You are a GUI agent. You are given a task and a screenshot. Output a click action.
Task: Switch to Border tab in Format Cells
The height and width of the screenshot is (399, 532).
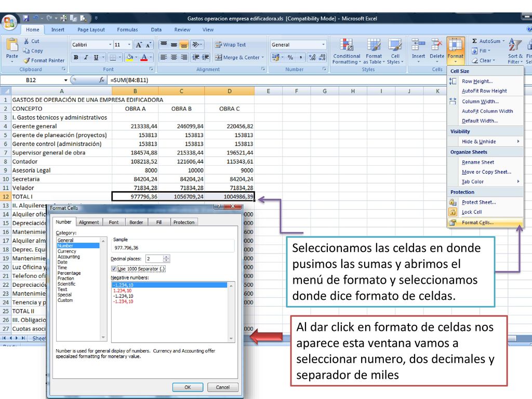click(x=136, y=222)
